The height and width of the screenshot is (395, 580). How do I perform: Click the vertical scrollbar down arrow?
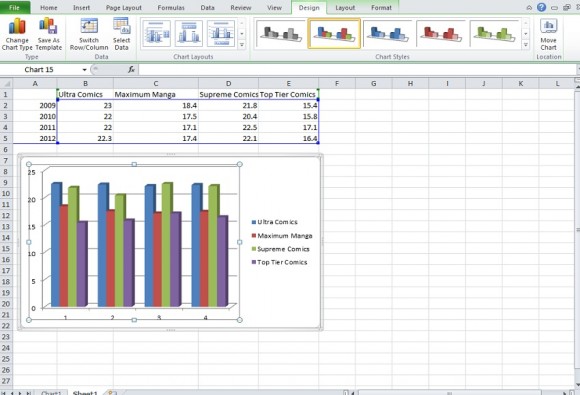(x=577, y=385)
